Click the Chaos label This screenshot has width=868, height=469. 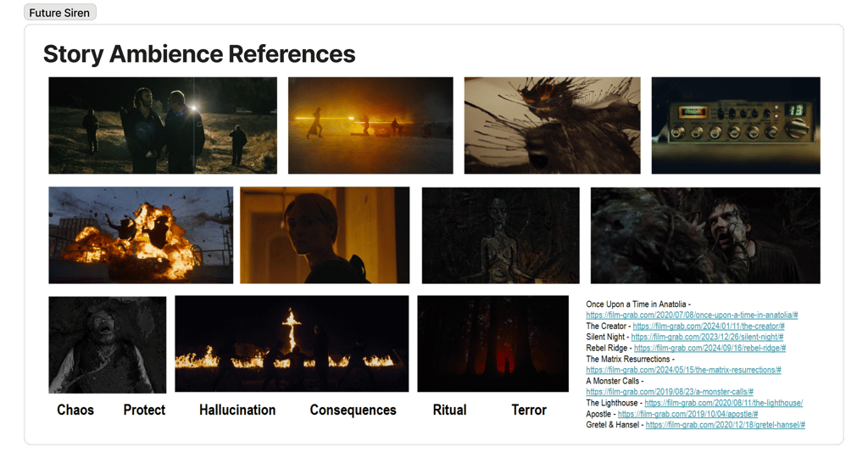click(x=75, y=410)
